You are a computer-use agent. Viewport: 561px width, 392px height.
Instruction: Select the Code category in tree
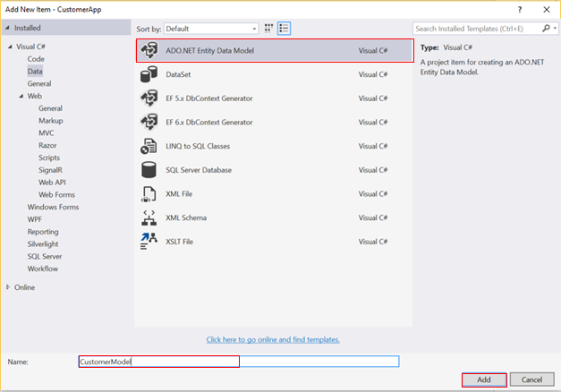point(36,58)
